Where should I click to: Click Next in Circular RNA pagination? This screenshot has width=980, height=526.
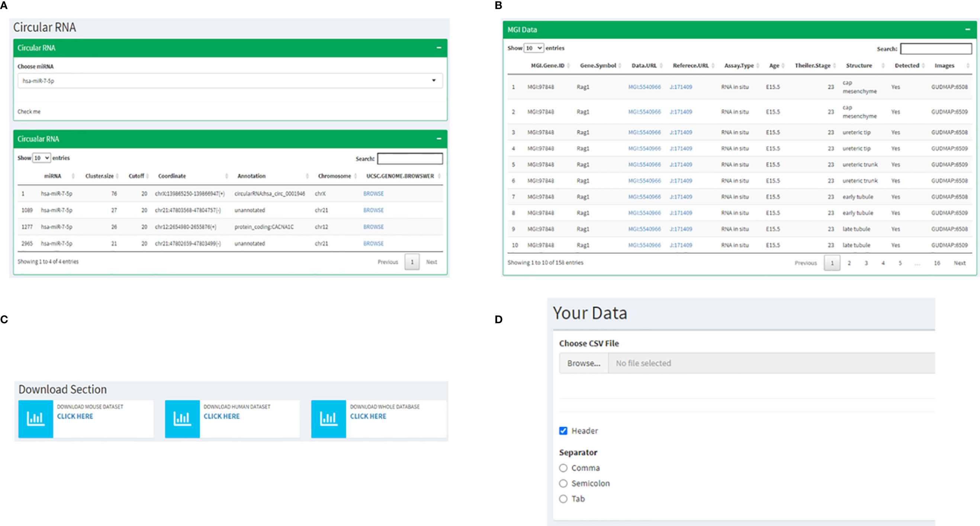(x=431, y=262)
